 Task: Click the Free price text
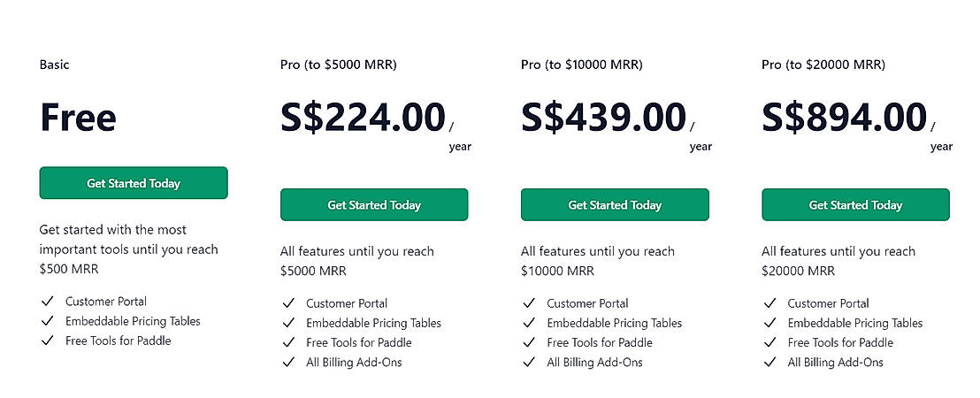(x=78, y=118)
